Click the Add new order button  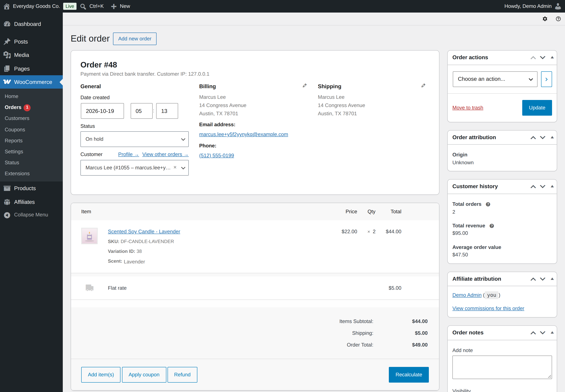(135, 39)
